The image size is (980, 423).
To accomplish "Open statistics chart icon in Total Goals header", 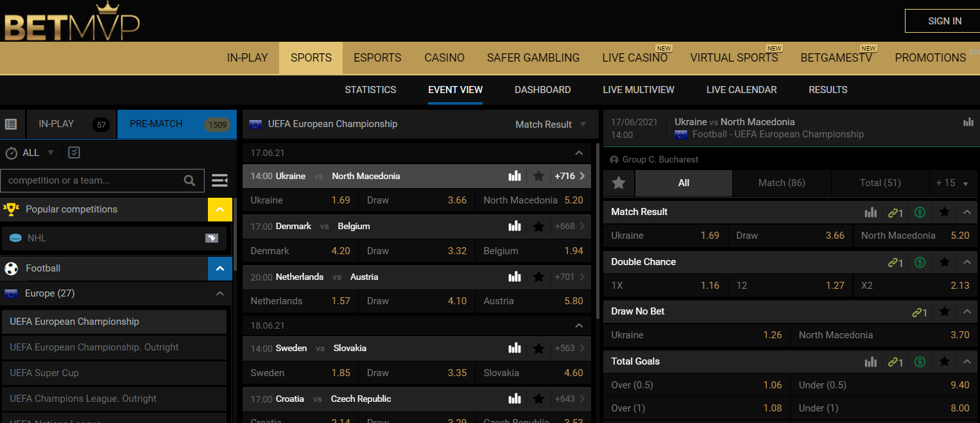I will (x=870, y=362).
